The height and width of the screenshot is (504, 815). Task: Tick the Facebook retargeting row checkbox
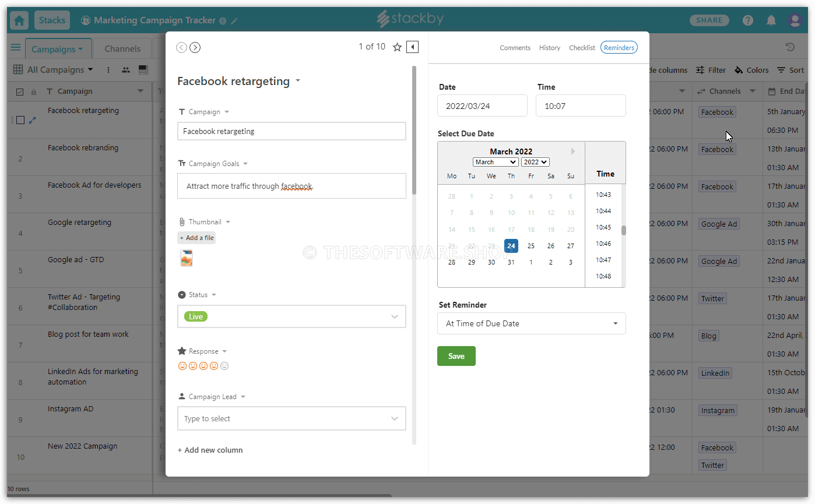pos(20,120)
